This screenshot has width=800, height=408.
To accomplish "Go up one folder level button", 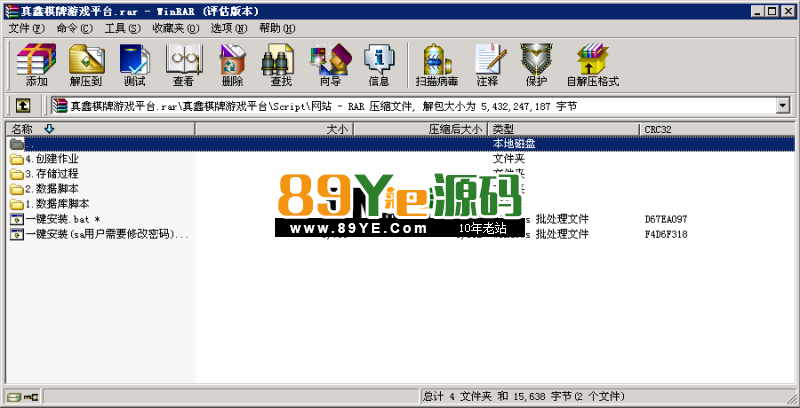I will click(x=23, y=106).
